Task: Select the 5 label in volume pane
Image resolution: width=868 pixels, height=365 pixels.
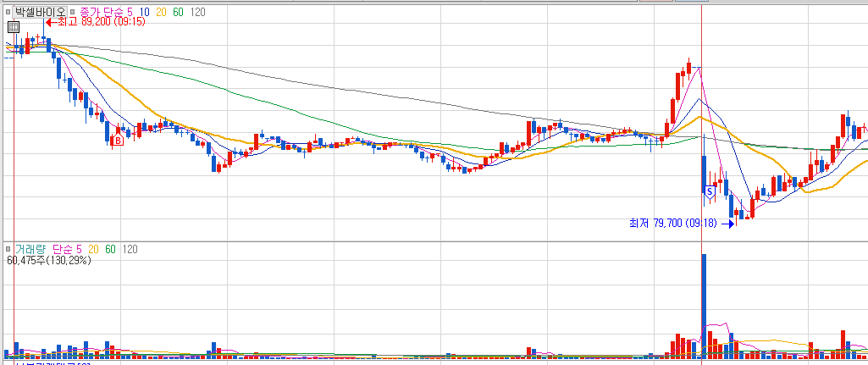Action: click(x=80, y=249)
